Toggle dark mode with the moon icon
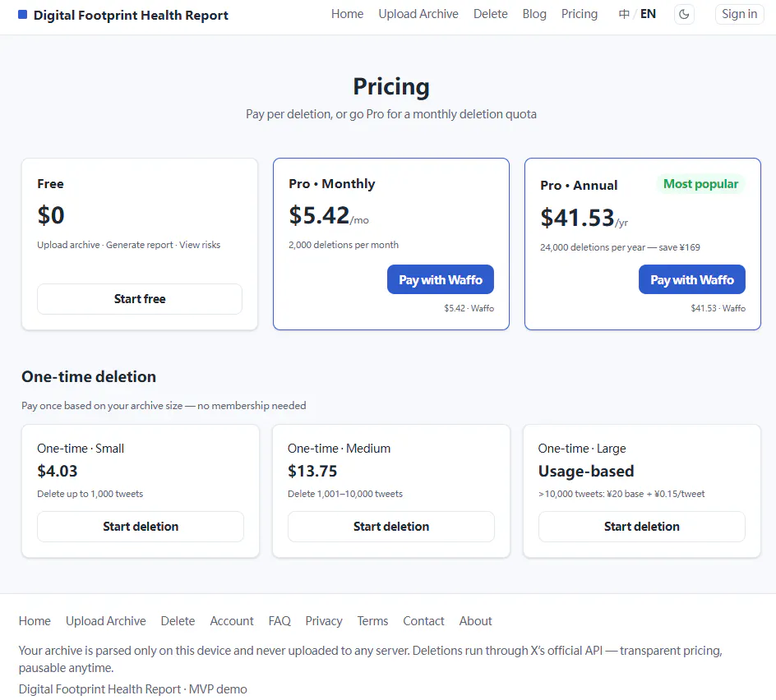Image resolution: width=776 pixels, height=700 pixels. pos(684,14)
